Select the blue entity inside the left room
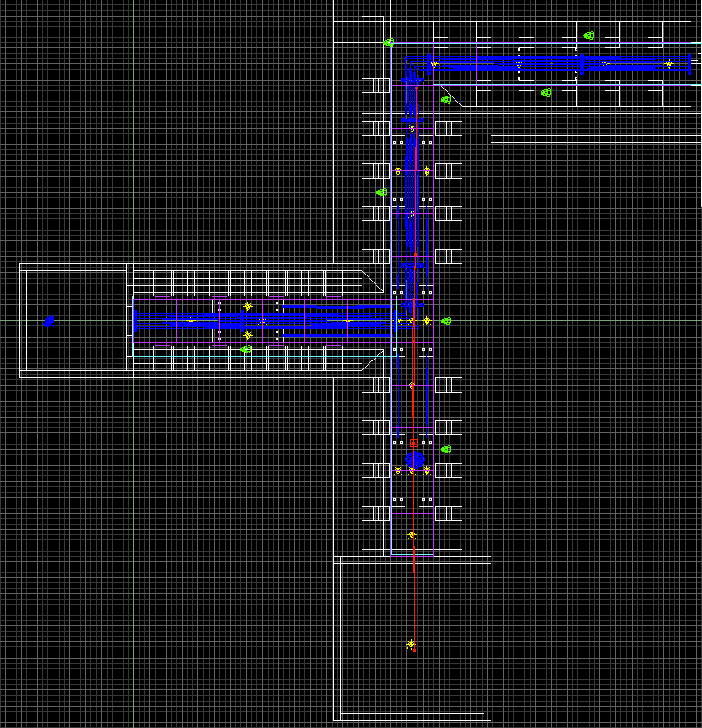The height and width of the screenshot is (728, 702). coord(49,322)
